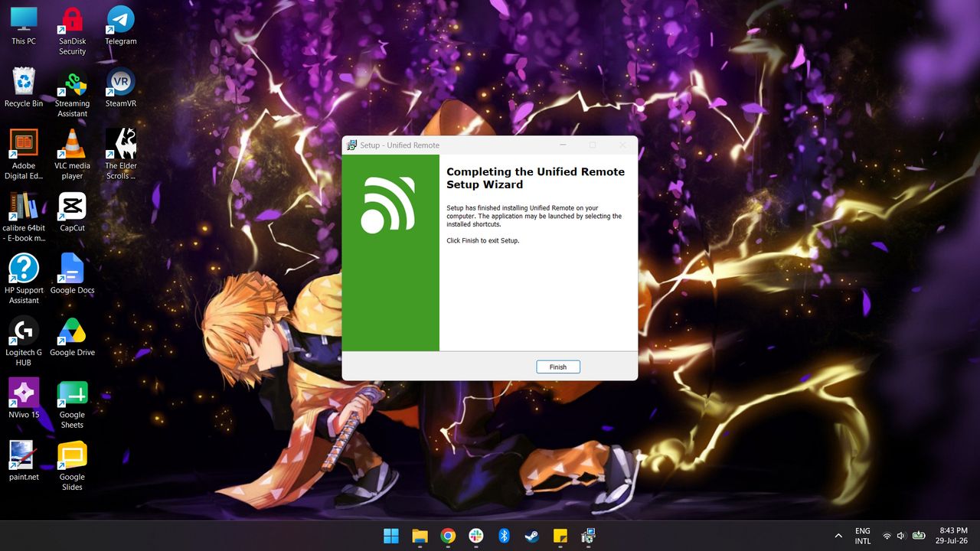Click the "Click Finish to exit Setup." text
This screenshot has height=551, width=980.
click(x=483, y=240)
